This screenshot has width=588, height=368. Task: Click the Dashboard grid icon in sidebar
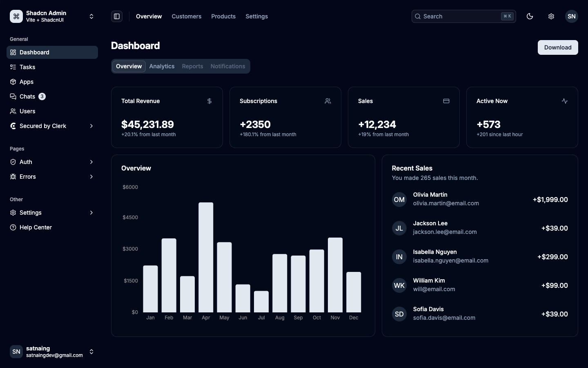pyautogui.click(x=13, y=52)
